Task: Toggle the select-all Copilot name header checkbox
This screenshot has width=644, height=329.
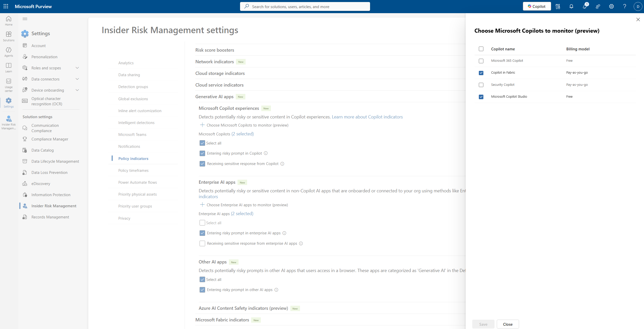Action: tap(481, 49)
